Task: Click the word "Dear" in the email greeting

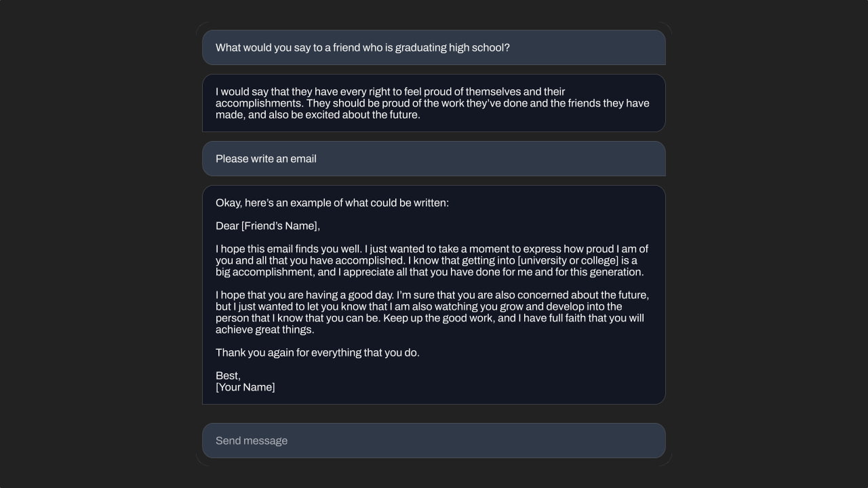Action: (x=227, y=226)
